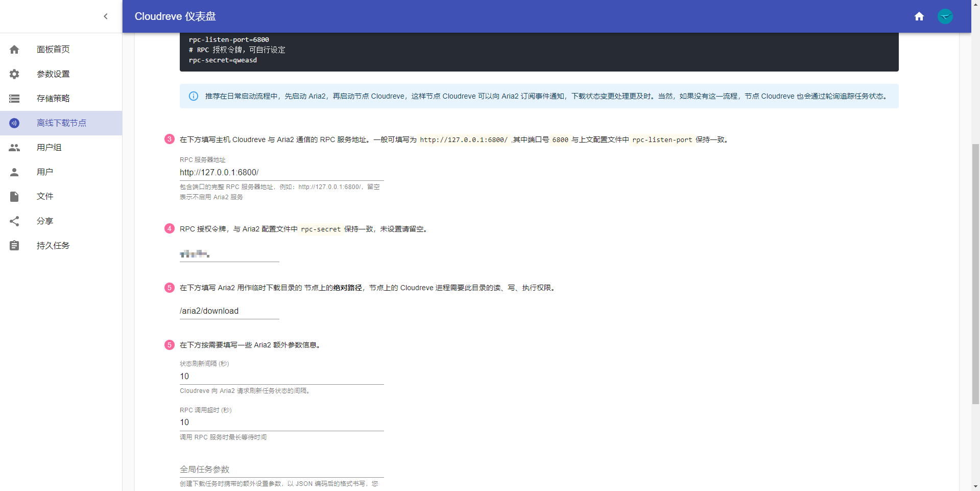The height and width of the screenshot is (491, 980).
Task: Focus the RPC 调用超时 (秒) field
Action: coord(281,423)
